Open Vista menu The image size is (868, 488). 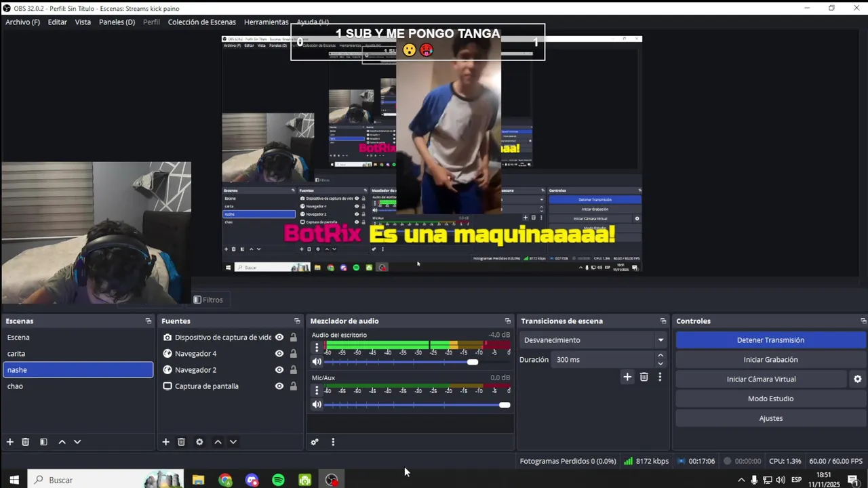click(x=83, y=22)
